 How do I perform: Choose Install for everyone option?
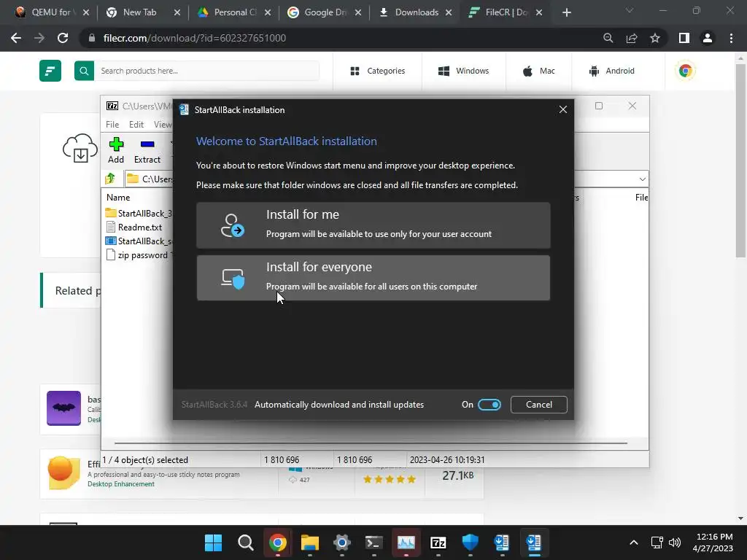click(373, 278)
